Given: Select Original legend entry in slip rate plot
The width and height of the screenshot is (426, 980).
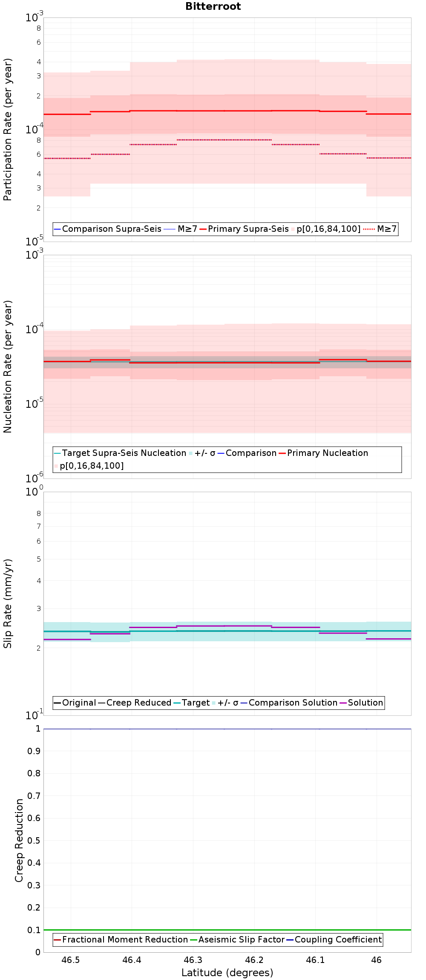Looking at the screenshot, I should tap(75, 703).
